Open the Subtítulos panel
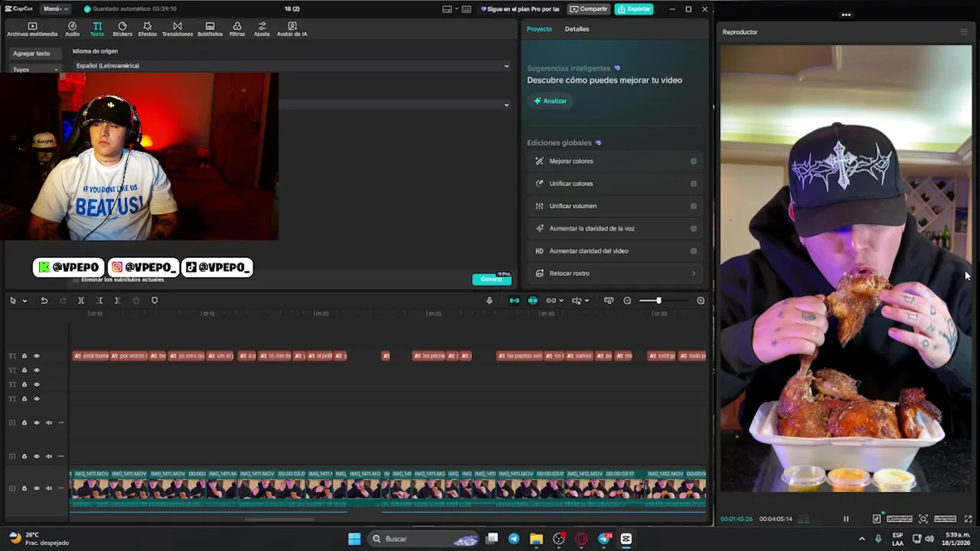 pyautogui.click(x=210, y=29)
